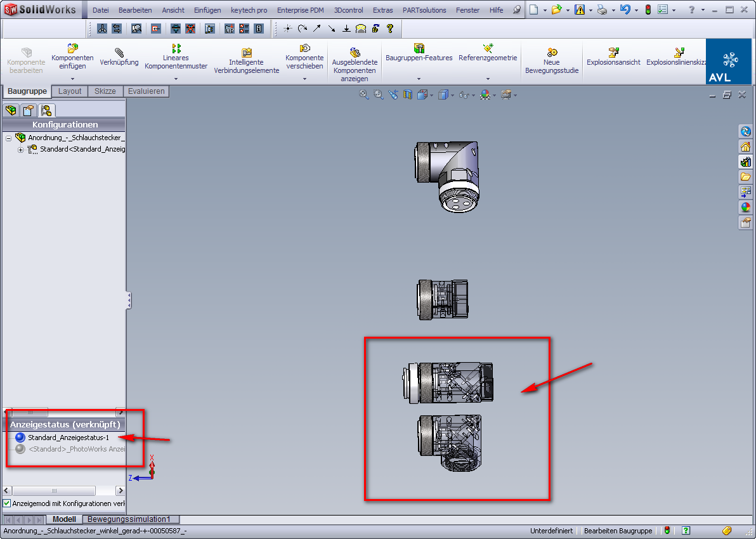Select Intelligente Verbindungselemente tool
Viewport: 756px width, 539px height.
pos(247,53)
